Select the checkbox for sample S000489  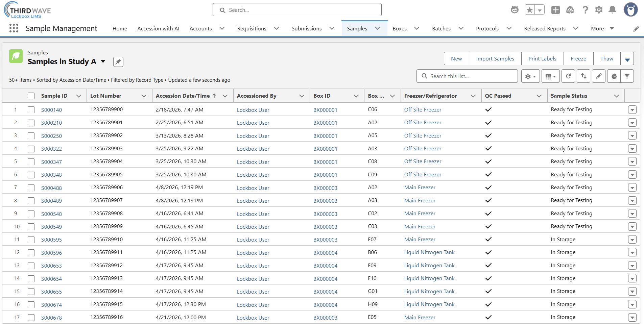[31, 201]
